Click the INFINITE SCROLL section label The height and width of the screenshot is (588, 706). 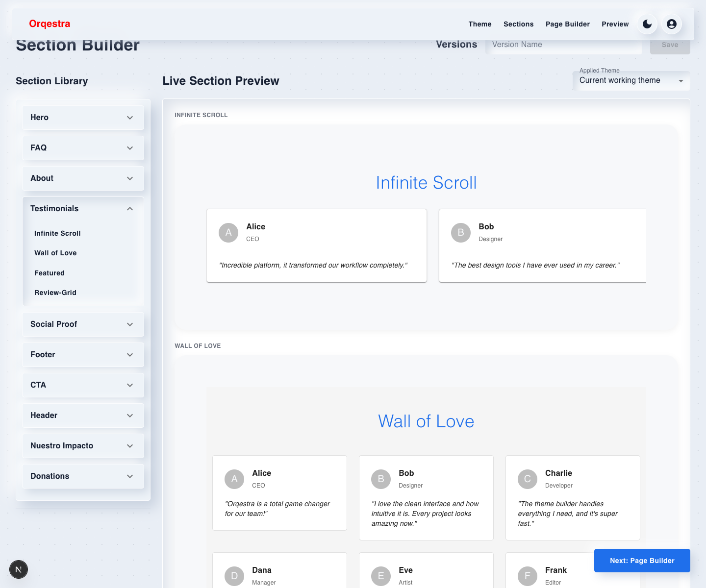(x=201, y=115)
